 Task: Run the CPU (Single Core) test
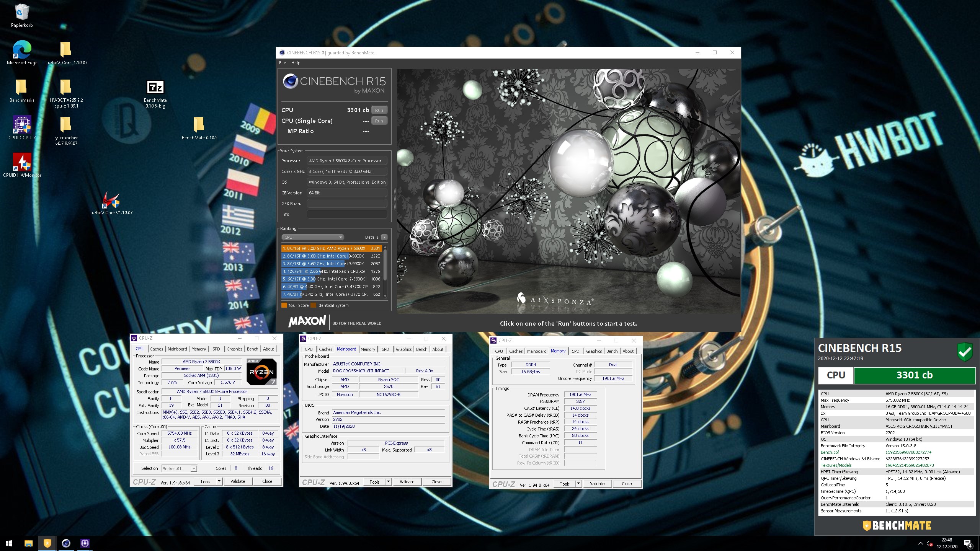tap(379, 121)
